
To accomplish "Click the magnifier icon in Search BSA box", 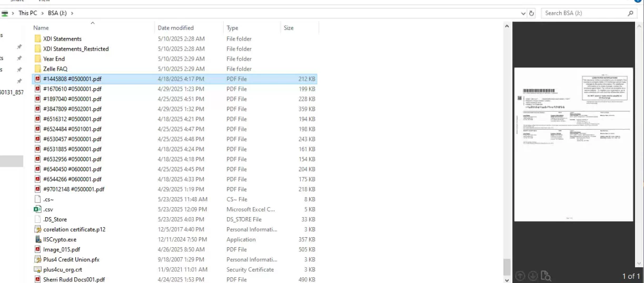I will (631, 13).
